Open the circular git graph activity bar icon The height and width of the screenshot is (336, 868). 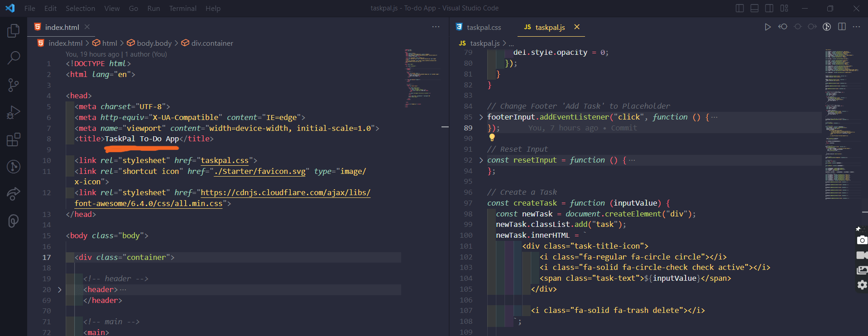[14, 167]
